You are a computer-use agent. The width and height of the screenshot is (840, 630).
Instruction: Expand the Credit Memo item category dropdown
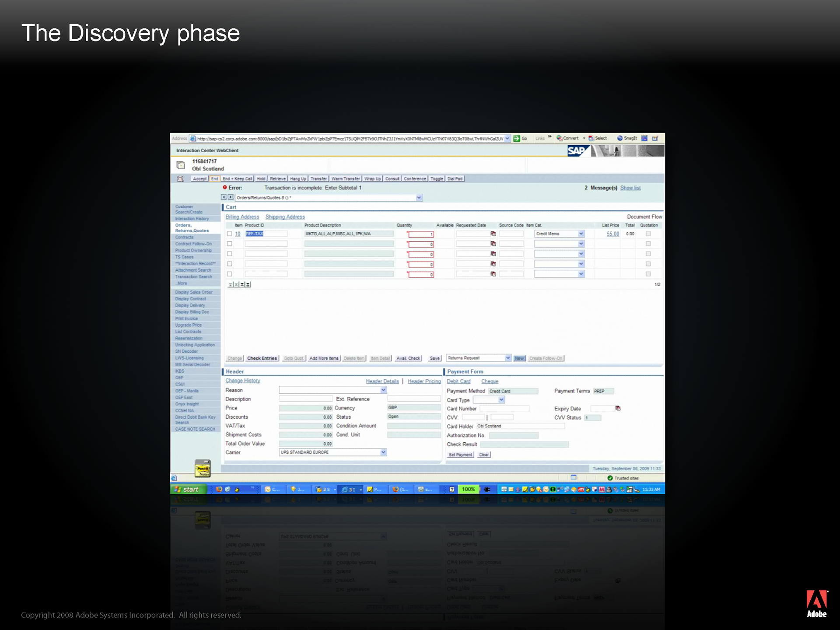pos(581,234)
